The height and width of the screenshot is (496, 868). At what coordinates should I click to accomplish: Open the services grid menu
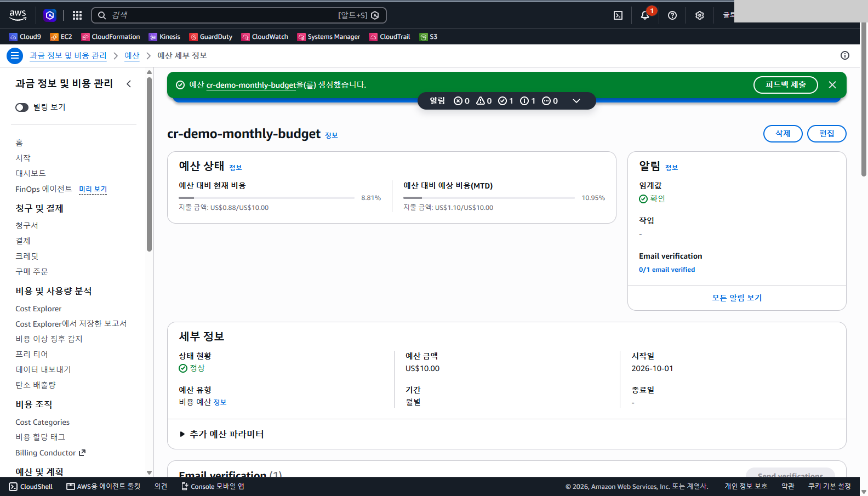pyautogui.click(x=77, y=15)
